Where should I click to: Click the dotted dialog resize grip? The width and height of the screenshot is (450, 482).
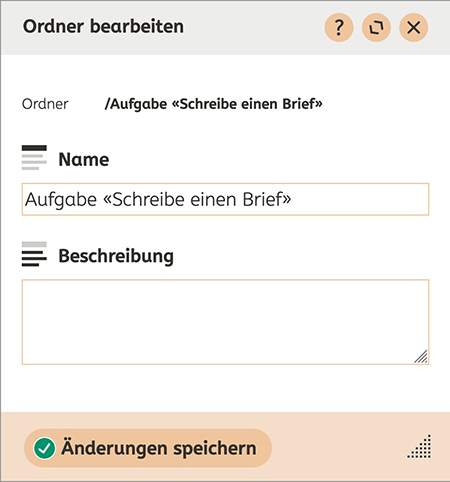(419, 447)
